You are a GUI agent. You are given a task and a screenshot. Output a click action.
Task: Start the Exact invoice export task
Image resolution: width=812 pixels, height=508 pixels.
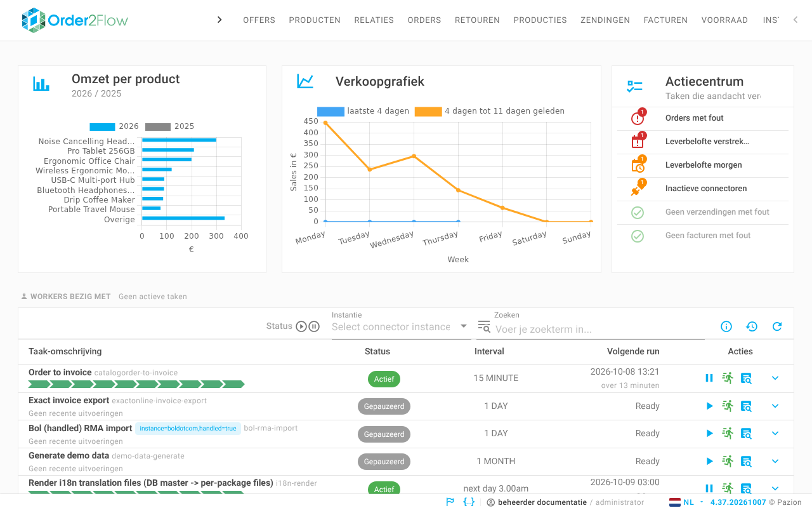pos(709,406)
